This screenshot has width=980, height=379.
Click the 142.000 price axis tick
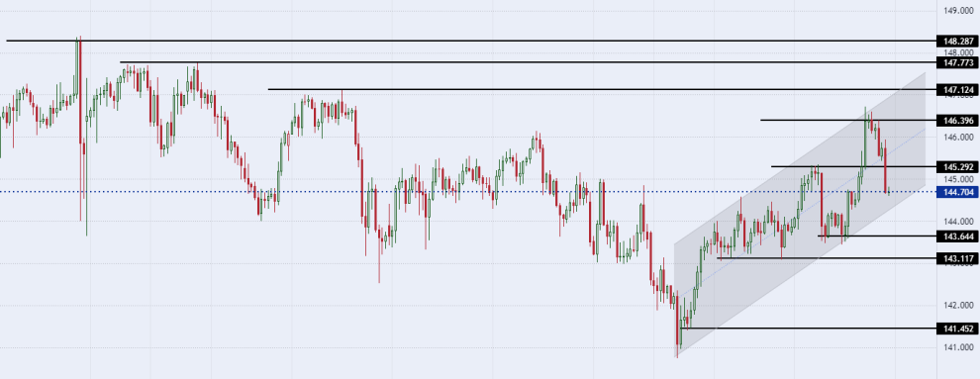(959, 306)
